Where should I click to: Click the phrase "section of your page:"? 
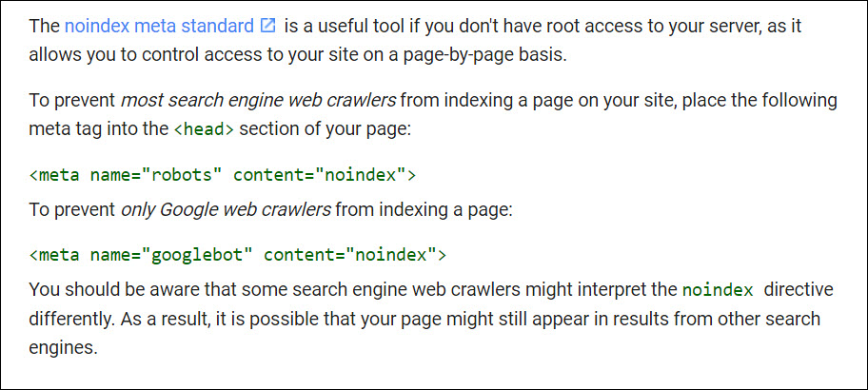point(324,127)
